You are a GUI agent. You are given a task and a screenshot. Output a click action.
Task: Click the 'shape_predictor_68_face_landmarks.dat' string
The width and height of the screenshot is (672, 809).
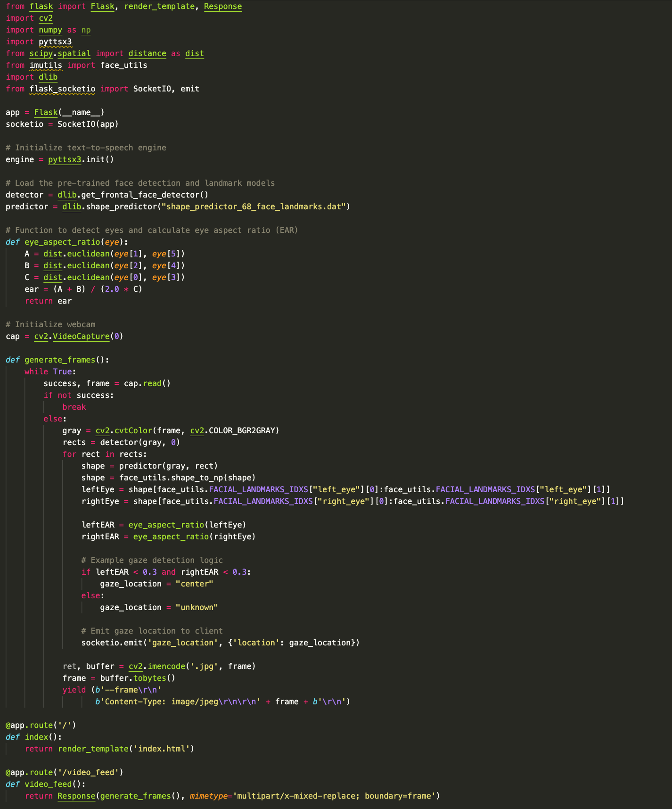254,207
